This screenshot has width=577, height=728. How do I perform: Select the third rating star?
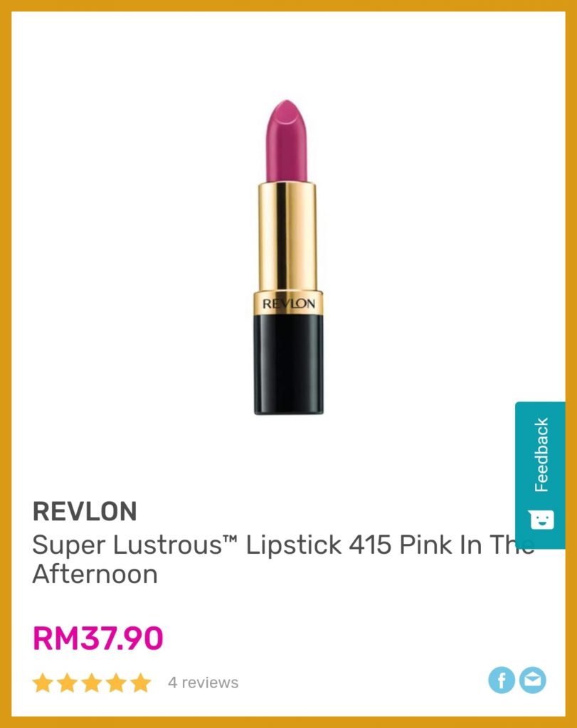92,683
